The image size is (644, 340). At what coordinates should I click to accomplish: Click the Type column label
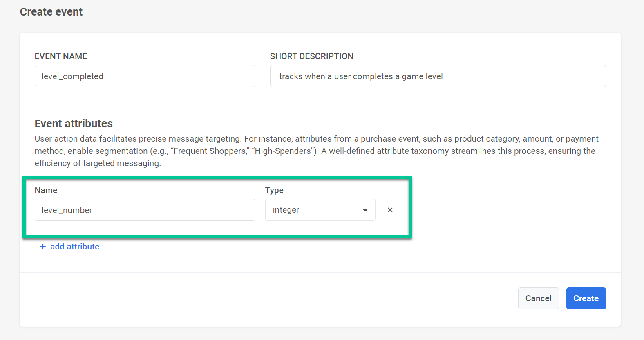(x=274, y=190)
